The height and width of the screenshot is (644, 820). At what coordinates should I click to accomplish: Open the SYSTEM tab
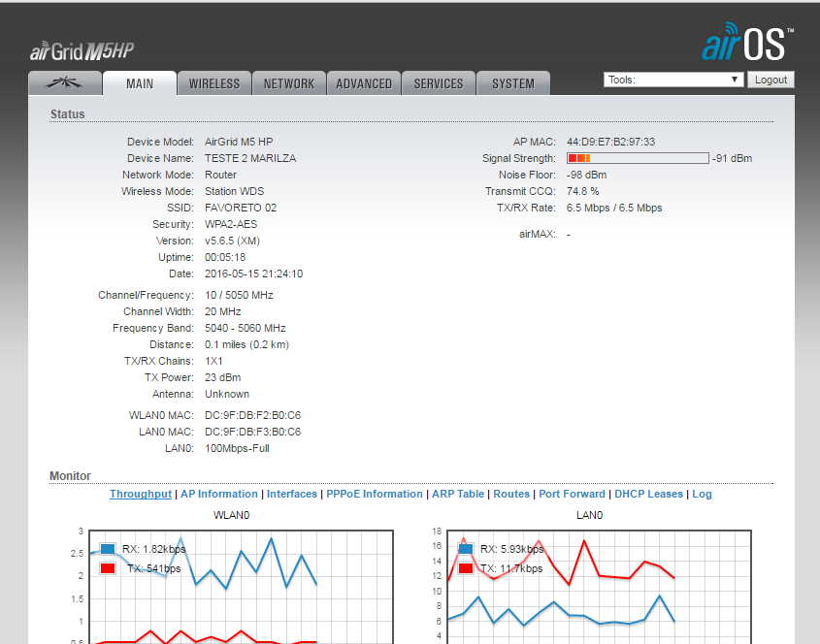pyautogui.click(x=513, y=83)
